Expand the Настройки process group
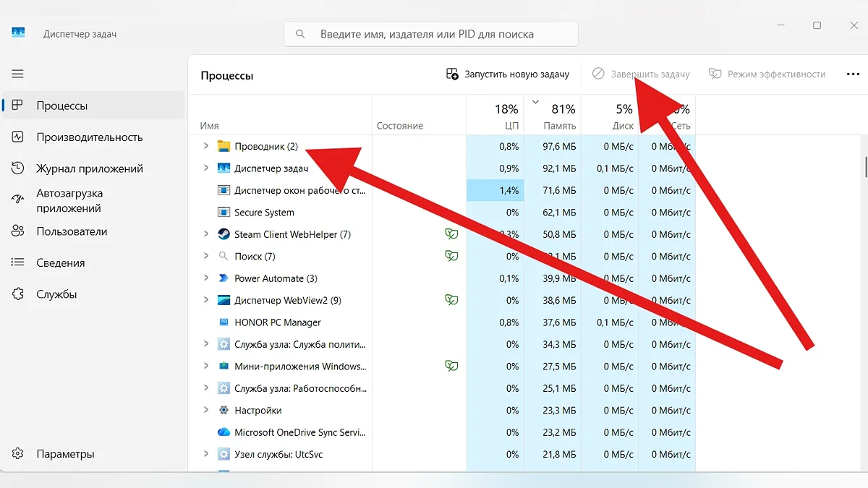The image size is (868, 488). (x=205, y=410)
